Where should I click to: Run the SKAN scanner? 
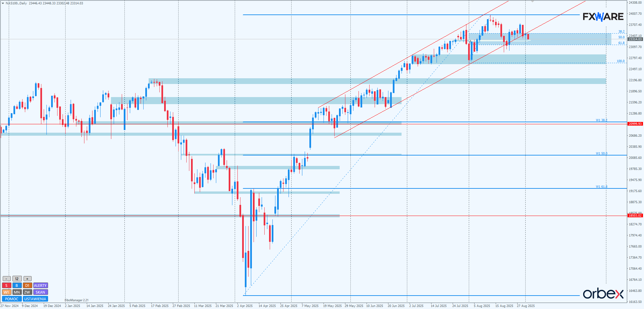click(x=40, y=292)
